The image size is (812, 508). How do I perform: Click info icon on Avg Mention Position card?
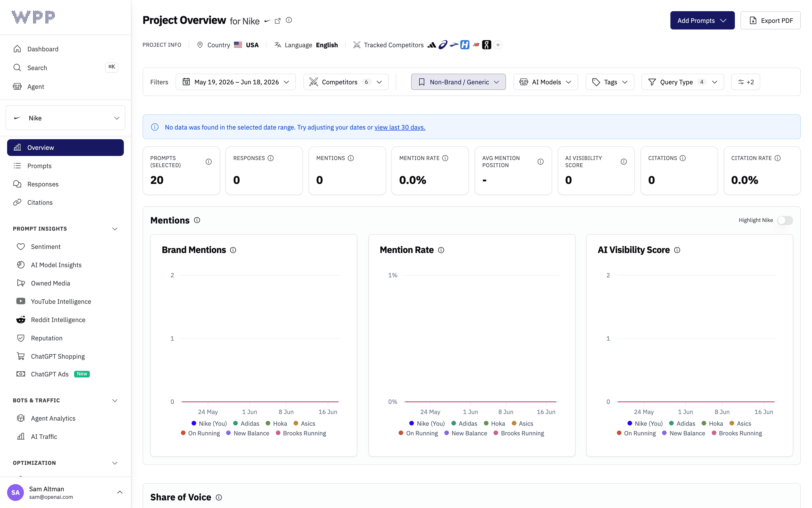540,162
